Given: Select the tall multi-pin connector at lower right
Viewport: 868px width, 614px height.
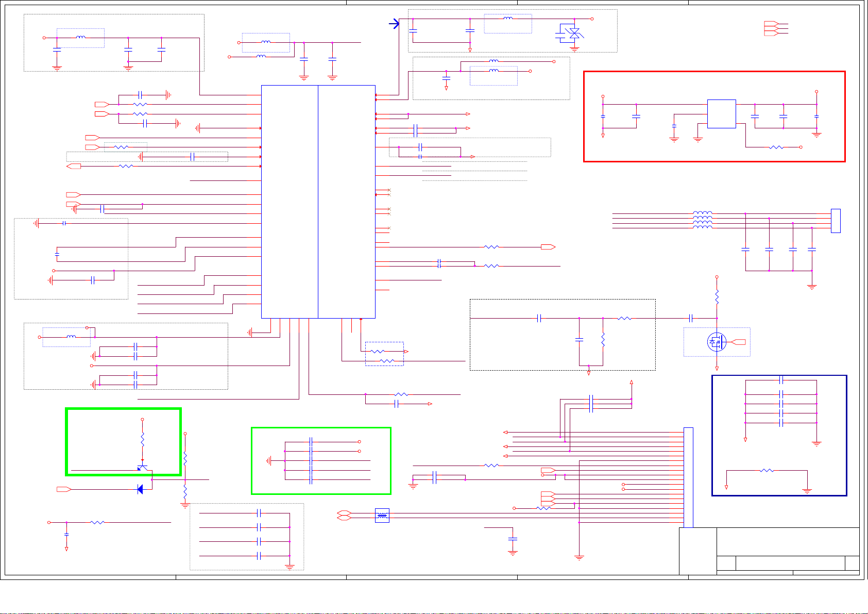Looking at the screenshot, I should 688,478.
